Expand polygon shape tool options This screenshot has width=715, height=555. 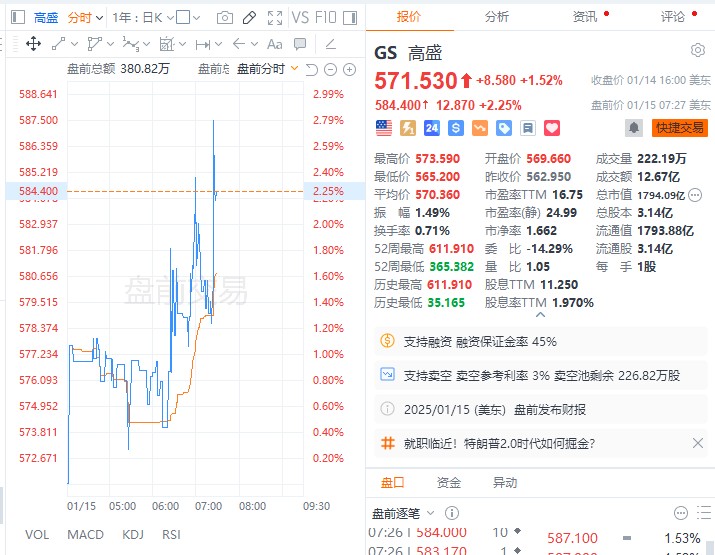point(110,44)
